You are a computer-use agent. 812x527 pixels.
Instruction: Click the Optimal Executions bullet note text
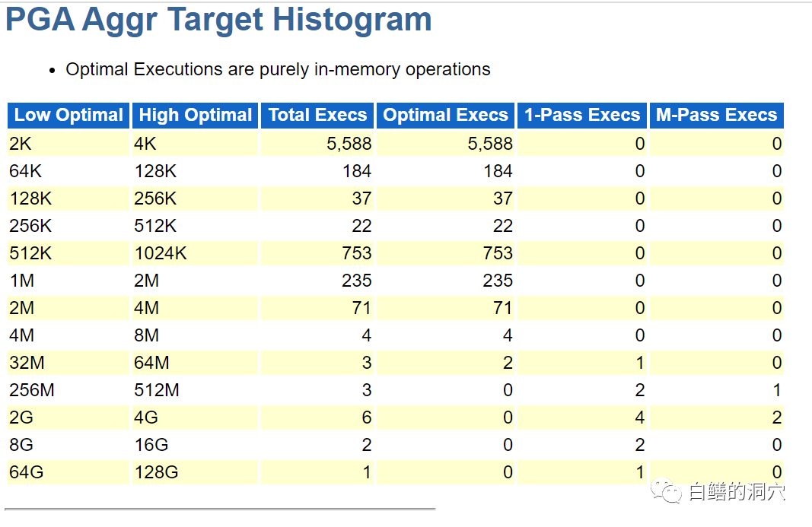tap(278, 69)
